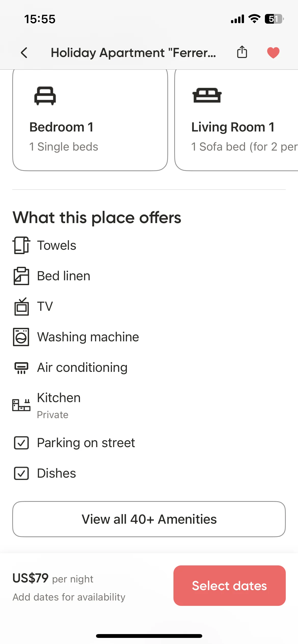The image size is (298, 644).
Task: Tap the Kitchen amenity icon
Action: pos(21,405)
